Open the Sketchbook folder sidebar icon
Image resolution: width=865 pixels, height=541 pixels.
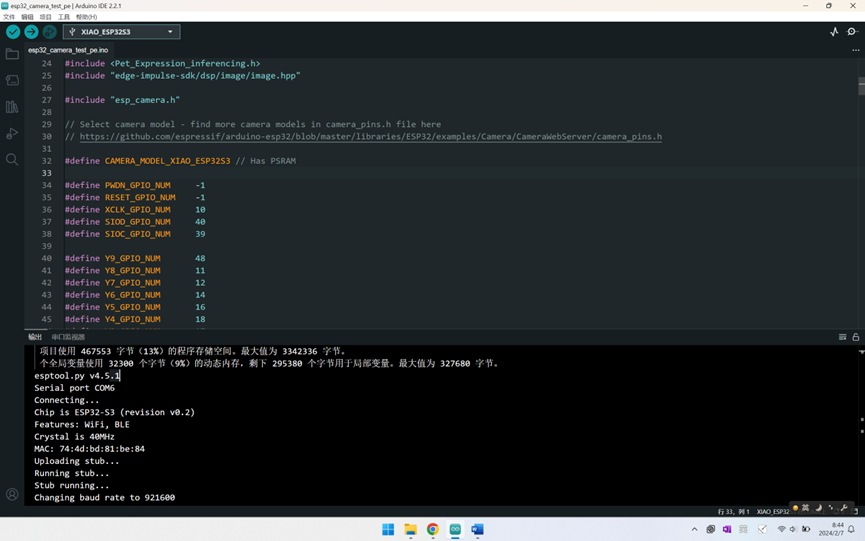tap(12, 54)
